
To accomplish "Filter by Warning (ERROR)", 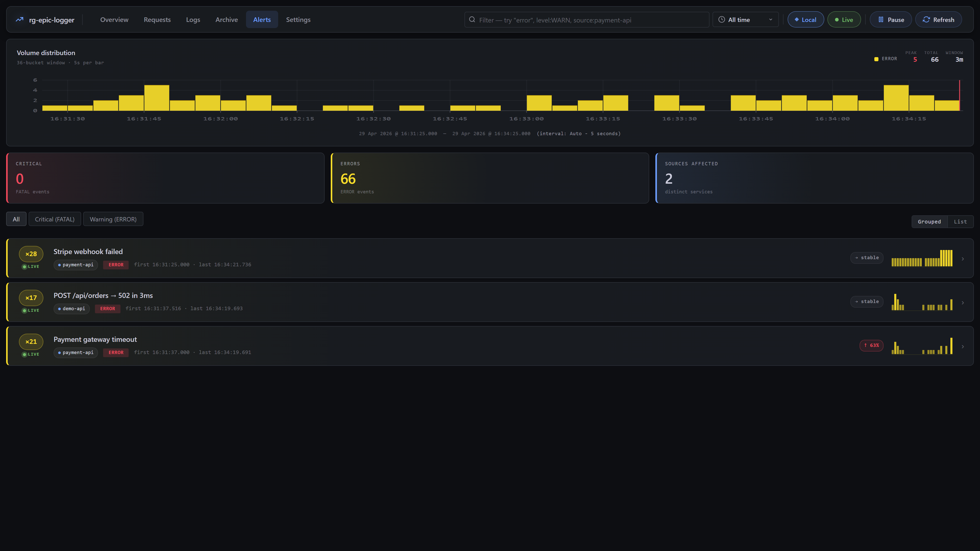I will pyautogui.click(x=113, y=219).
